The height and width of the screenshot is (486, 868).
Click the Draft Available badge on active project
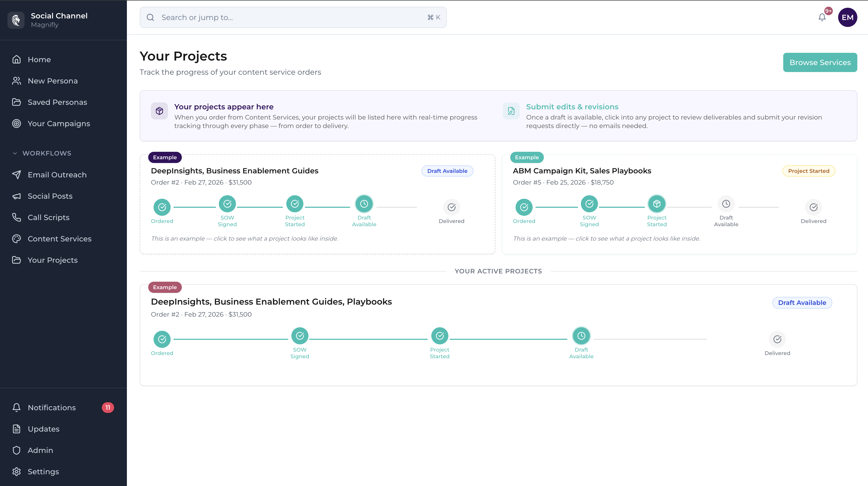[x=802, y=302]
